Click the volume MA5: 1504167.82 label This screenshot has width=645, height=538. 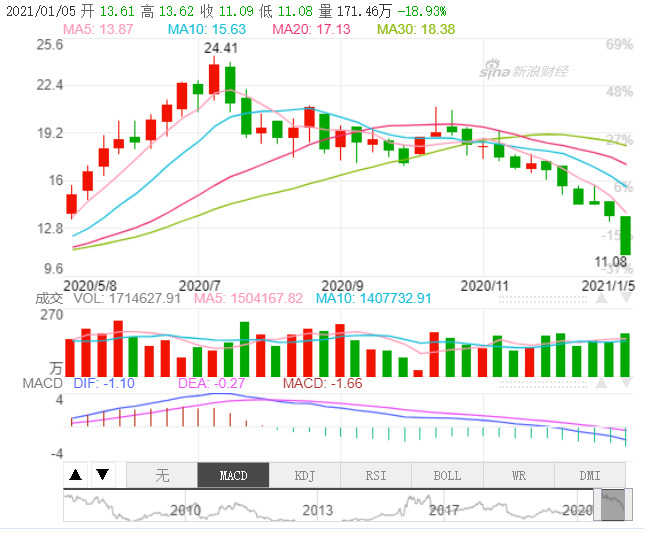[x=248, y=298]
